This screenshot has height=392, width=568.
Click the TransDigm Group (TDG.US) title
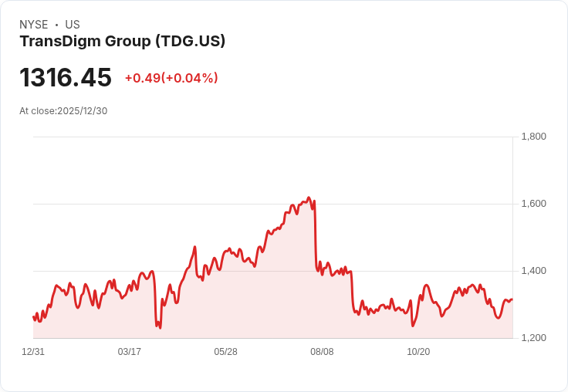coord(123,42)
